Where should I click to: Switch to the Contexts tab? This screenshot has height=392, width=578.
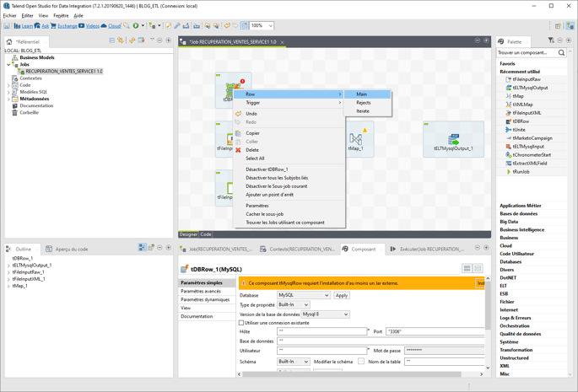click(298, 249)
